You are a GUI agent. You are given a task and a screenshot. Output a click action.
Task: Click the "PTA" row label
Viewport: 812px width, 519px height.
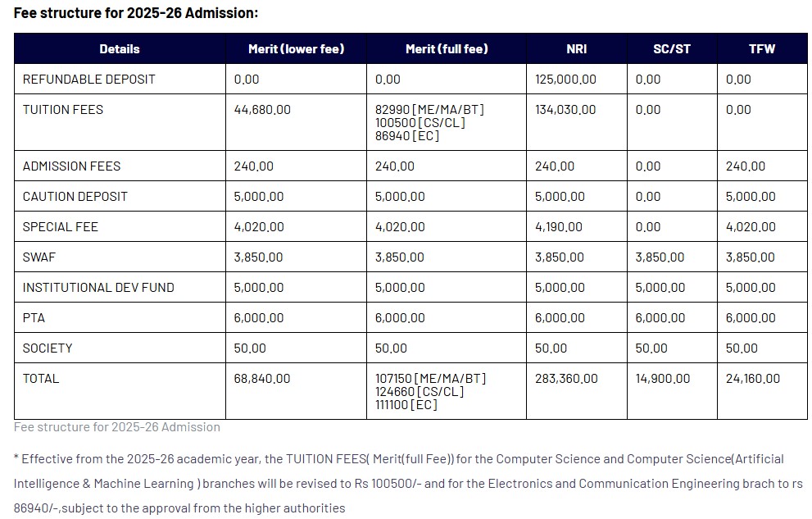pos(34,318)
